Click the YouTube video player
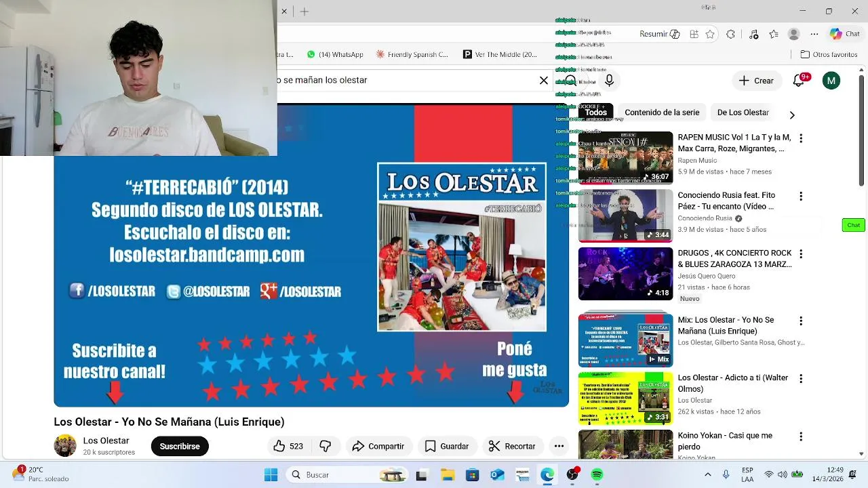Viewport: 868px width, 488px height. coord(311,255)
